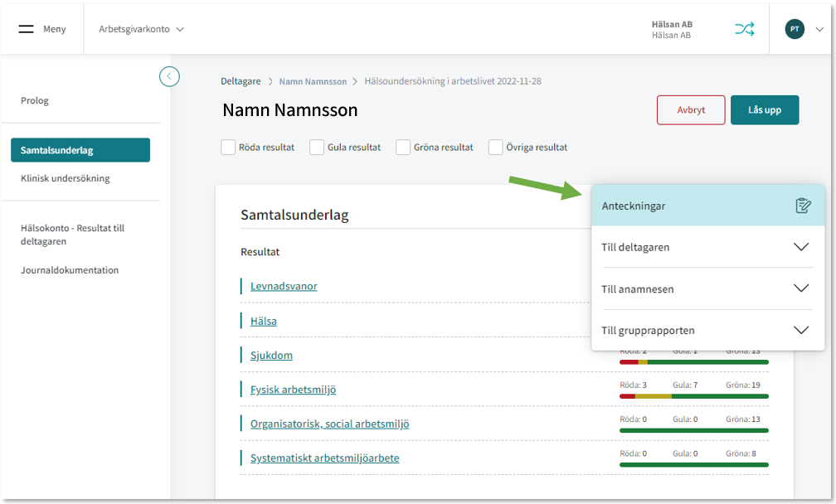Screen dimensions: 836x504
Task: Open the Hälsa link
Action: click(264, 322)
